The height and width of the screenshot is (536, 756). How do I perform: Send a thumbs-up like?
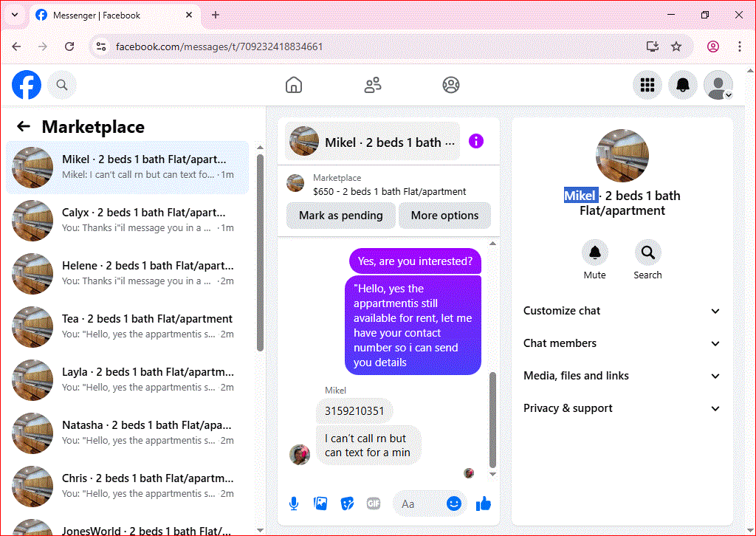(483, 504)
